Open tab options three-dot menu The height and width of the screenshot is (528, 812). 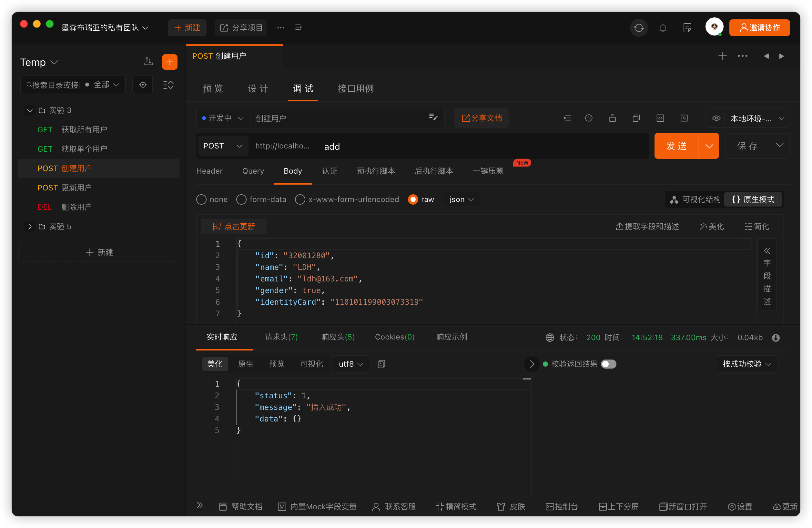point(742,56)
